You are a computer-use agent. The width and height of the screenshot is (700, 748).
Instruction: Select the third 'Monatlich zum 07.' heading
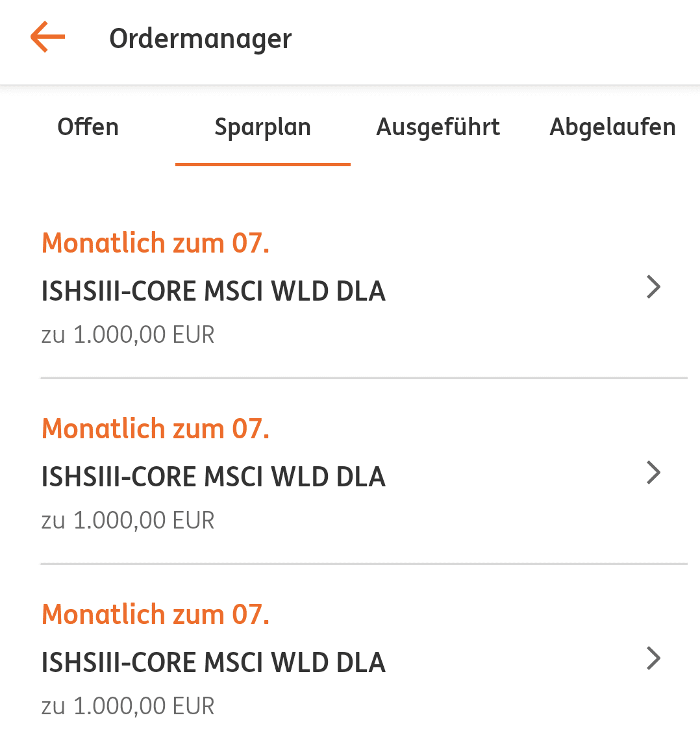[155, 614]
